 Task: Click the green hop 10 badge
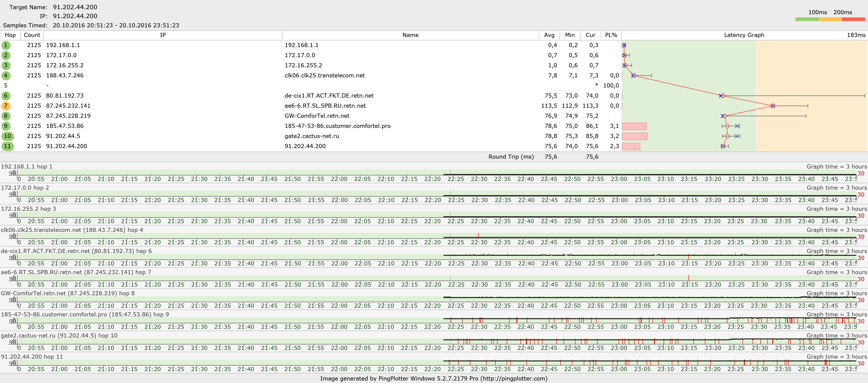[7, 136]
